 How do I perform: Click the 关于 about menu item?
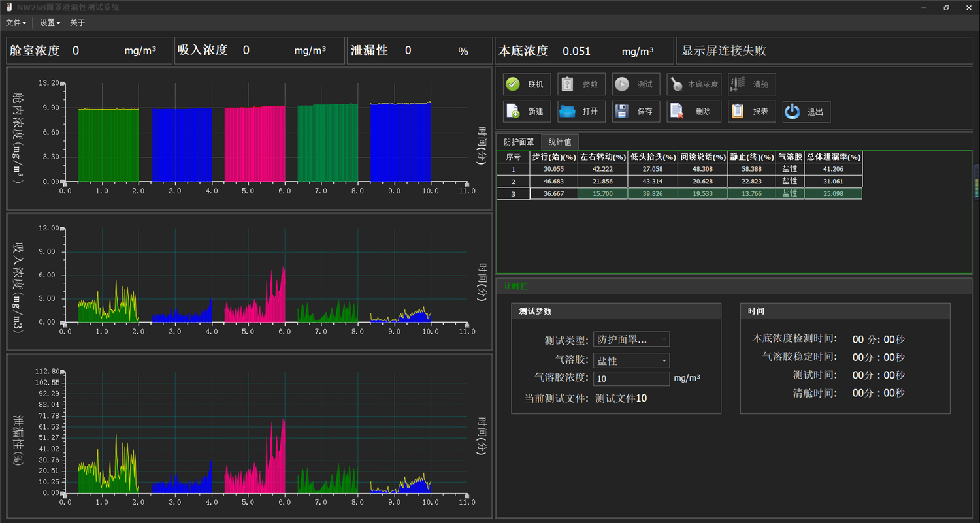point(77,23)
